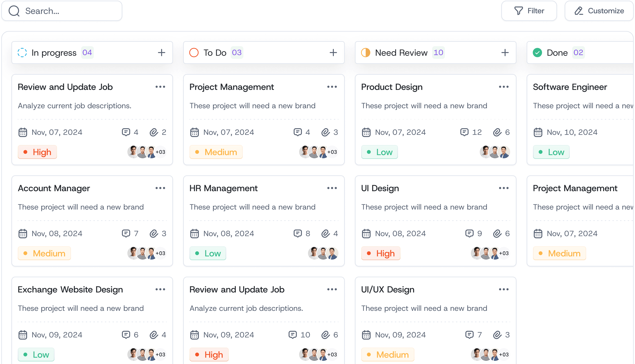
Task: Click Medium tag on Done Project Management card
Action: tap(559, 253)
